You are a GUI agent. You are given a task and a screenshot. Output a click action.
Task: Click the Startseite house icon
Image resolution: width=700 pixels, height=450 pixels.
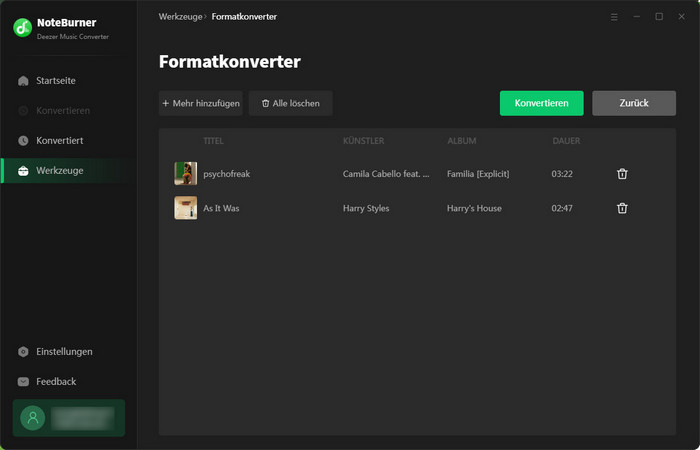[x=23, y=81]
